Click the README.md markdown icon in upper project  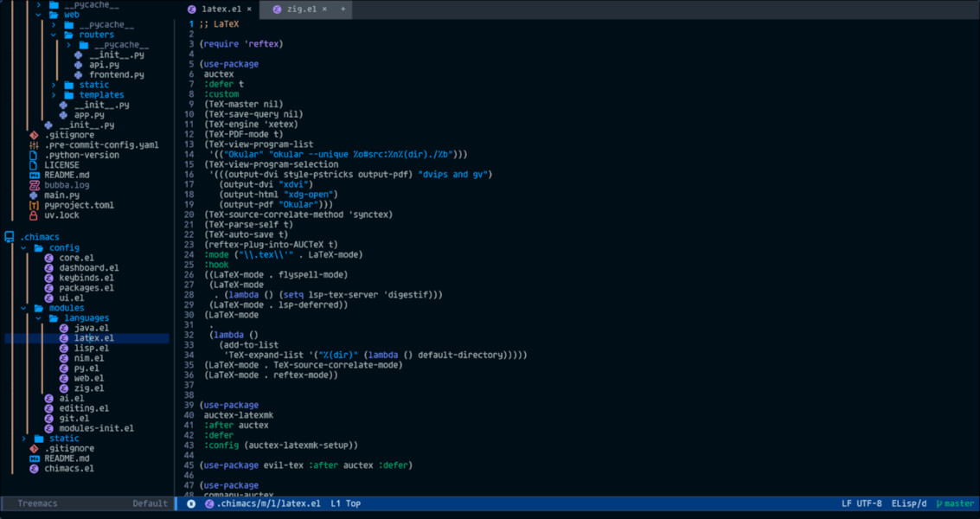[x=35, y=175]
